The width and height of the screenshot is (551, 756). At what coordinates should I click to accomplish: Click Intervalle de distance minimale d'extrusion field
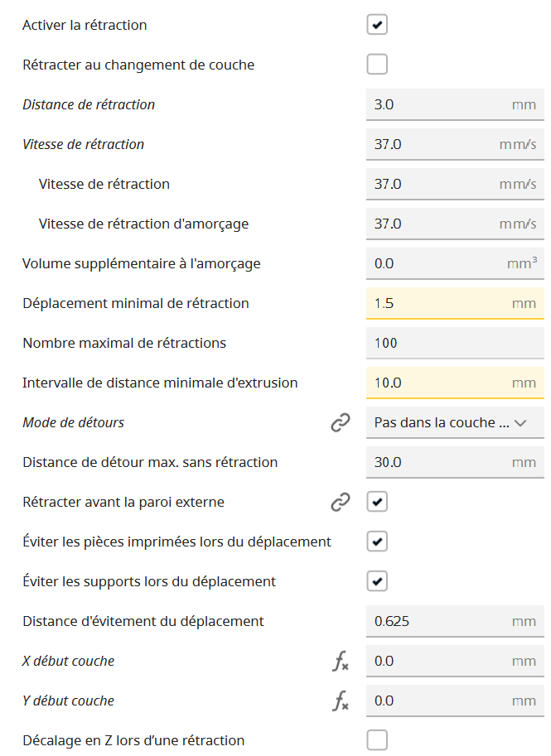pos(455,383)
